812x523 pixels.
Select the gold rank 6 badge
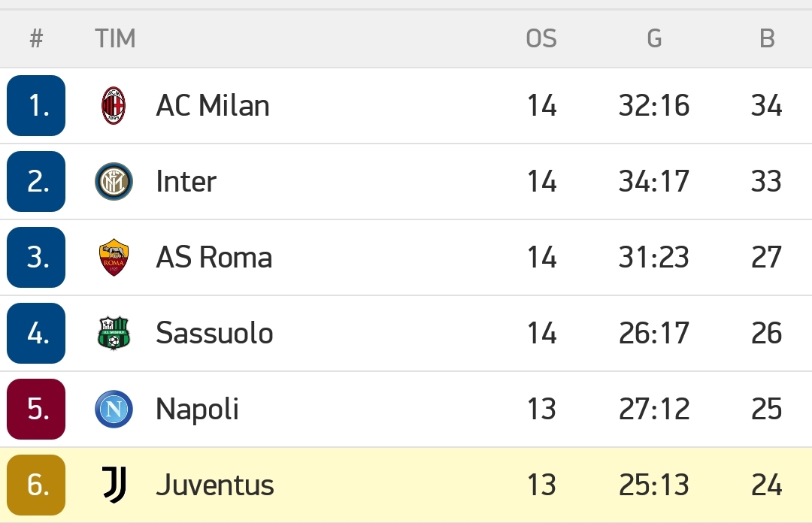pyautogui.click(x=36, y=485)
